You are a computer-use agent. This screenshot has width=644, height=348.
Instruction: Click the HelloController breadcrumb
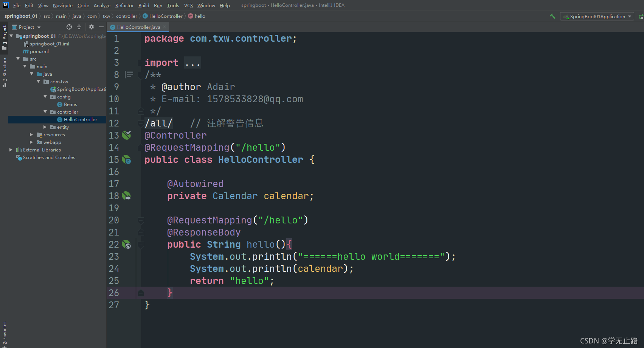tap(163, 16)
